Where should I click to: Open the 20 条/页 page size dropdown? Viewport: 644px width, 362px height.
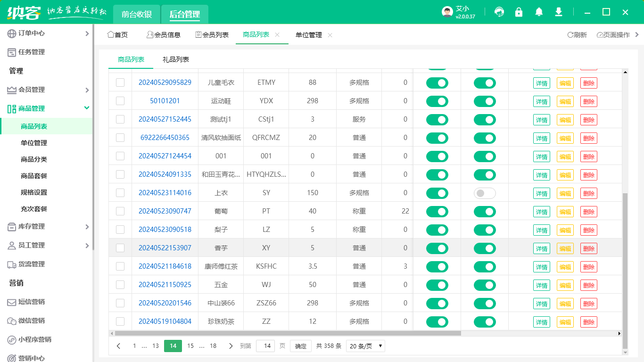point(365,346)
